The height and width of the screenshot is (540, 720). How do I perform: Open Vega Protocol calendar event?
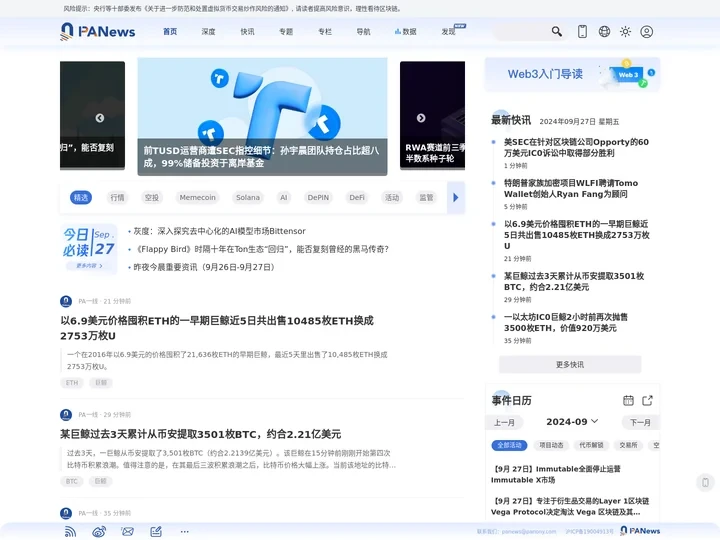point(570,506)
